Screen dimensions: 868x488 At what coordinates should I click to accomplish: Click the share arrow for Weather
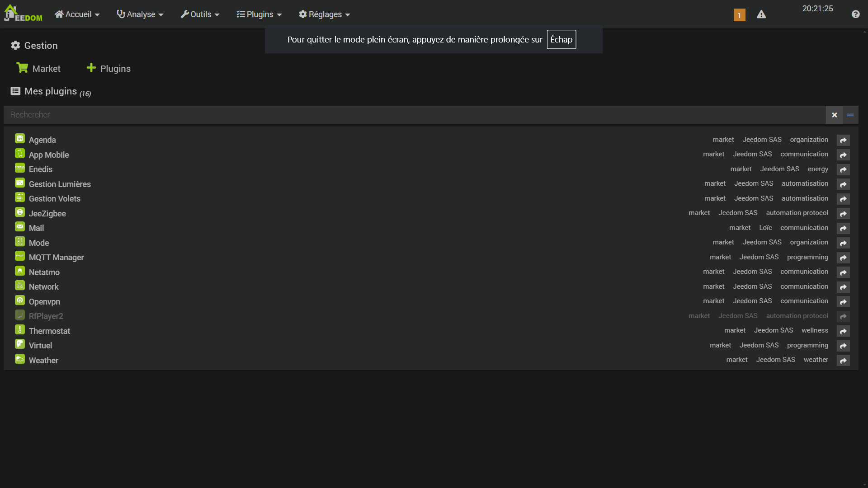(843, 360)
